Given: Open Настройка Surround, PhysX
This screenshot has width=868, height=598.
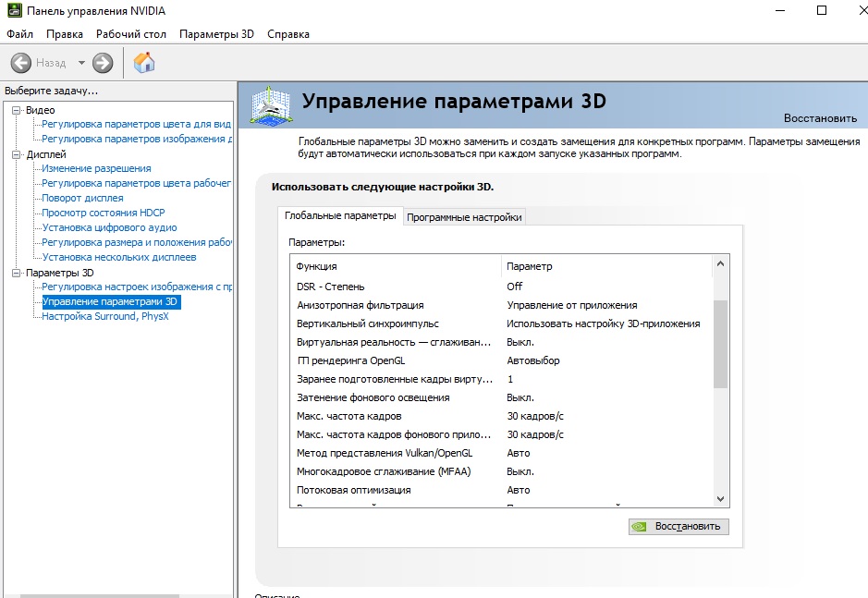Looking at the screenshot, I should [x=105, y=317].
